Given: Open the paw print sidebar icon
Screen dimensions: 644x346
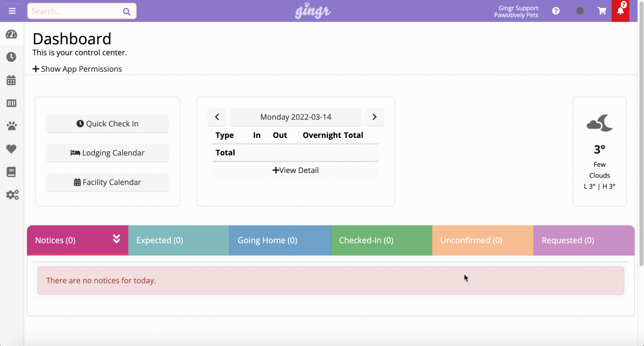Looking at the screenshot, I should (11, 126).
